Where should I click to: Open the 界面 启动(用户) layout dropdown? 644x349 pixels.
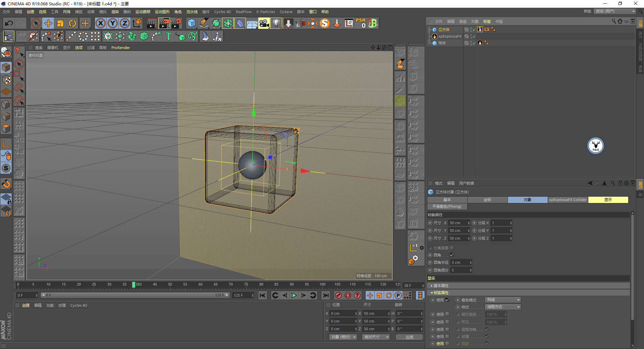[x=615, y=11]
